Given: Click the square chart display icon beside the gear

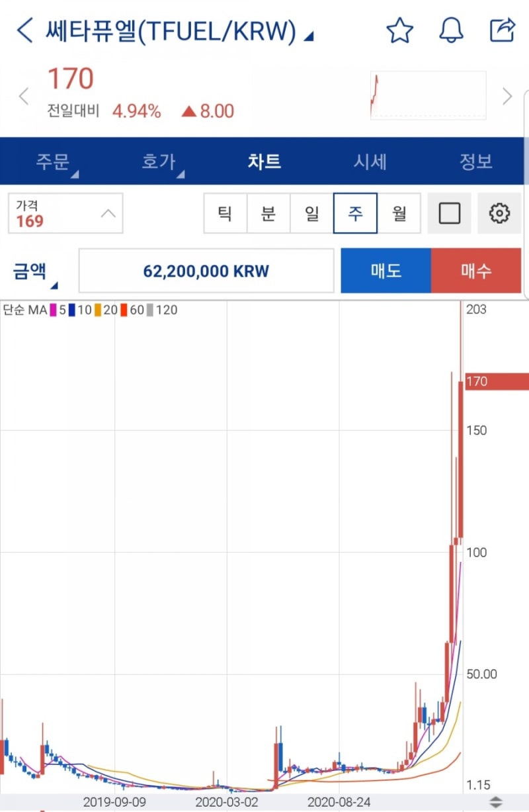Looking at the screenshot, I should tap(449, 213).
